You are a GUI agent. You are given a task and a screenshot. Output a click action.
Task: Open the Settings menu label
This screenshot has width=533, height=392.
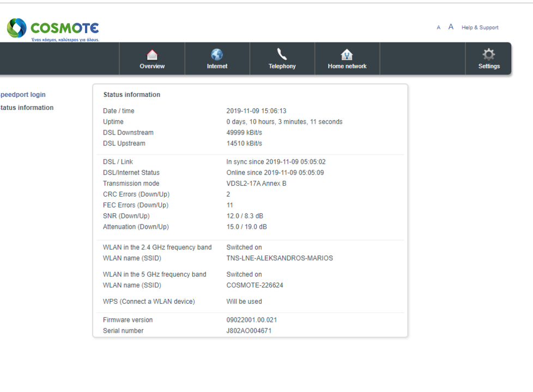pos(489,66)
